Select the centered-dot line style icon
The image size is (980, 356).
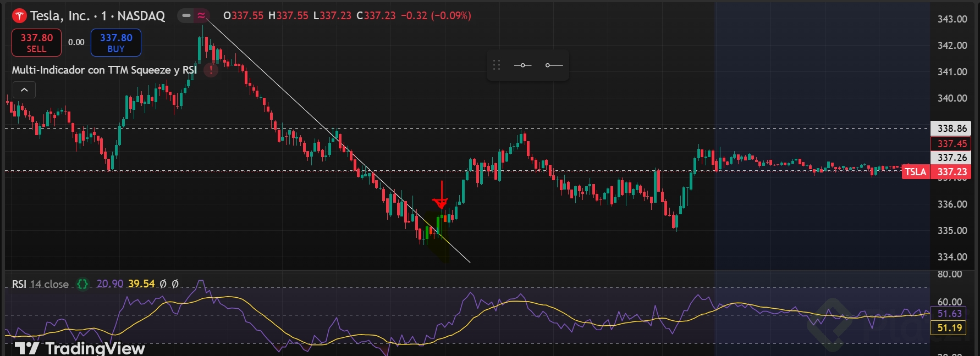point(522,65)
